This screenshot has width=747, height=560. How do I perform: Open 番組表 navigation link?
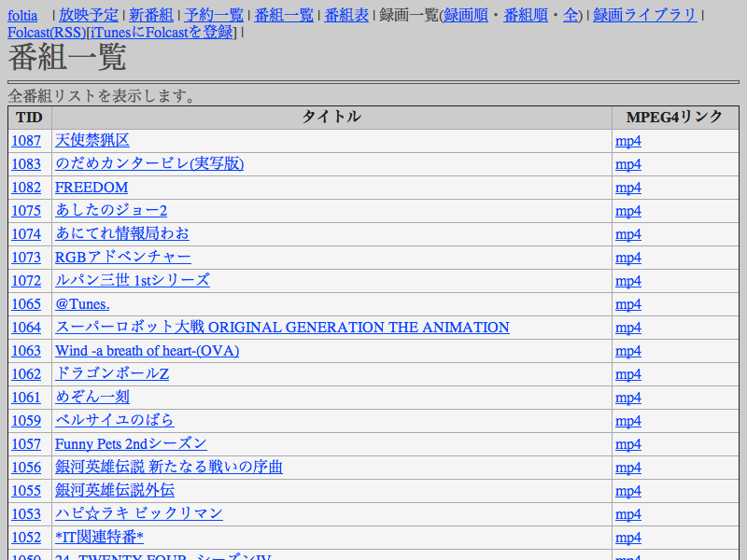point(346,15)
